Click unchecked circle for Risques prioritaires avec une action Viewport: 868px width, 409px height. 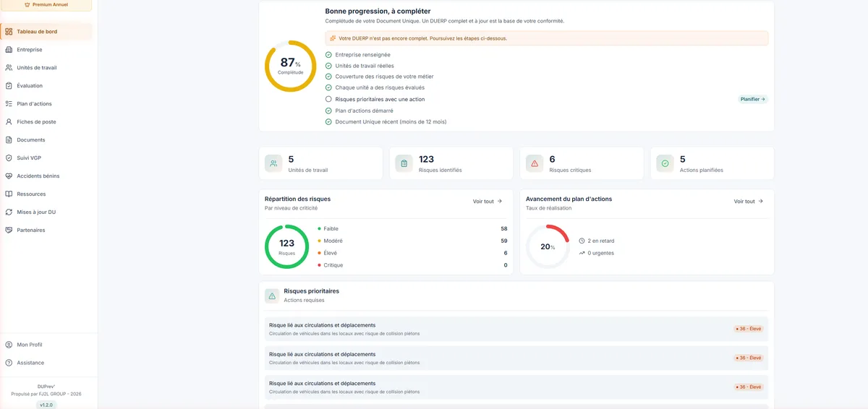pyautogui.click(x=328, y=99)
